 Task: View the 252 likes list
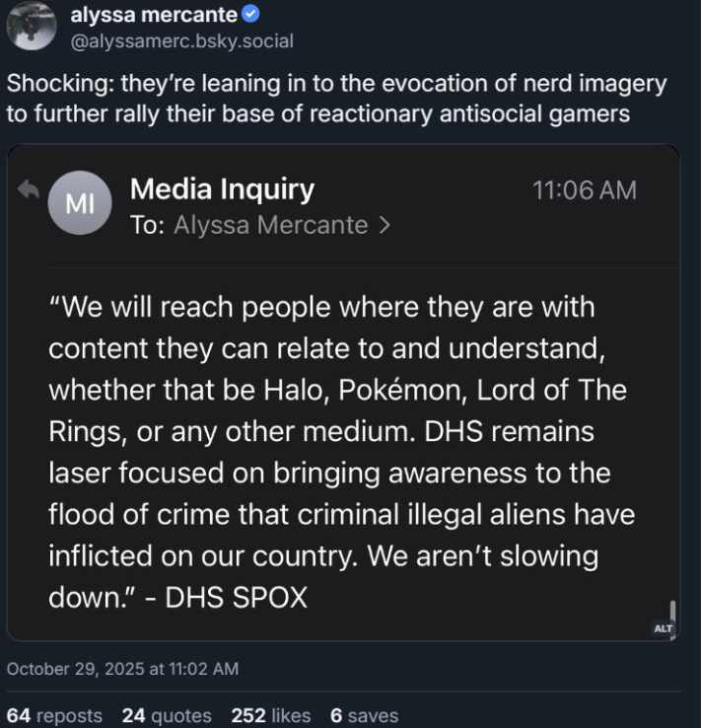[x=271, y=715]
